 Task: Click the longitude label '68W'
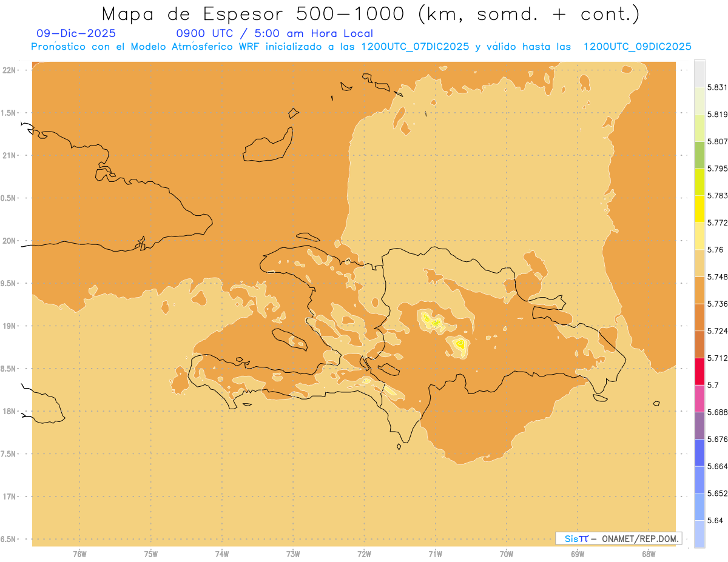click(x=649, y=554)
